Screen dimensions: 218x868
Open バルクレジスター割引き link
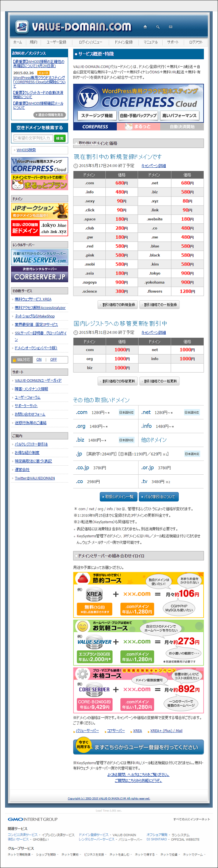tap(32, 444)
